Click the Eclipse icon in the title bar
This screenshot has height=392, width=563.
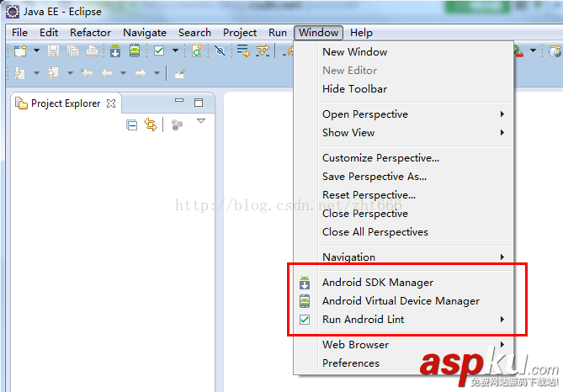click(13, 12)
